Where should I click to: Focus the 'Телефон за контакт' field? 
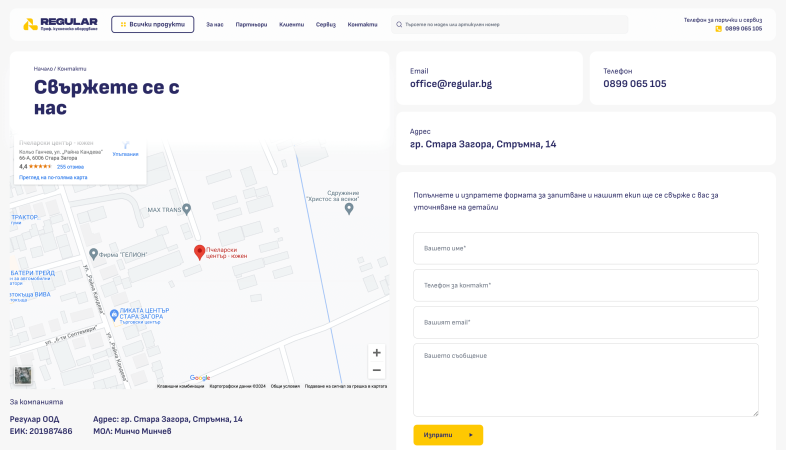585,285
